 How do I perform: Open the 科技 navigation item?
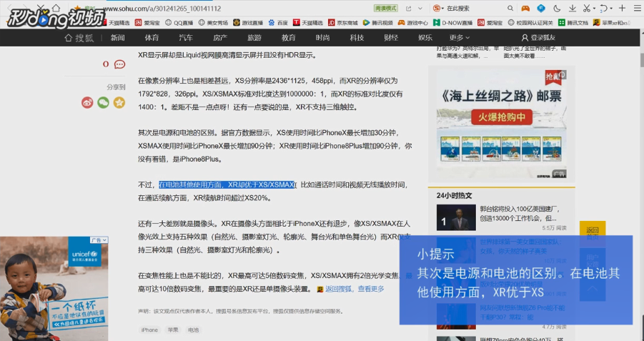click(357, 38)
